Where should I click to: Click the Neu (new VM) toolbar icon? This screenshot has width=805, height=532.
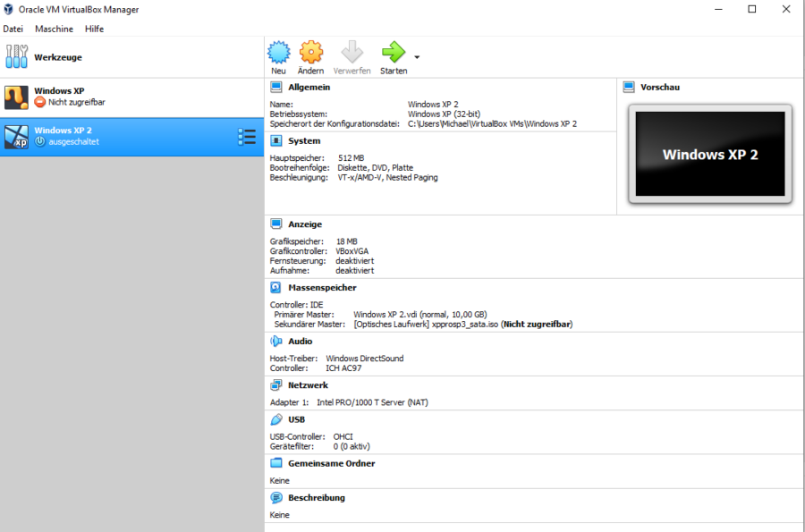[x=279, y=53]
